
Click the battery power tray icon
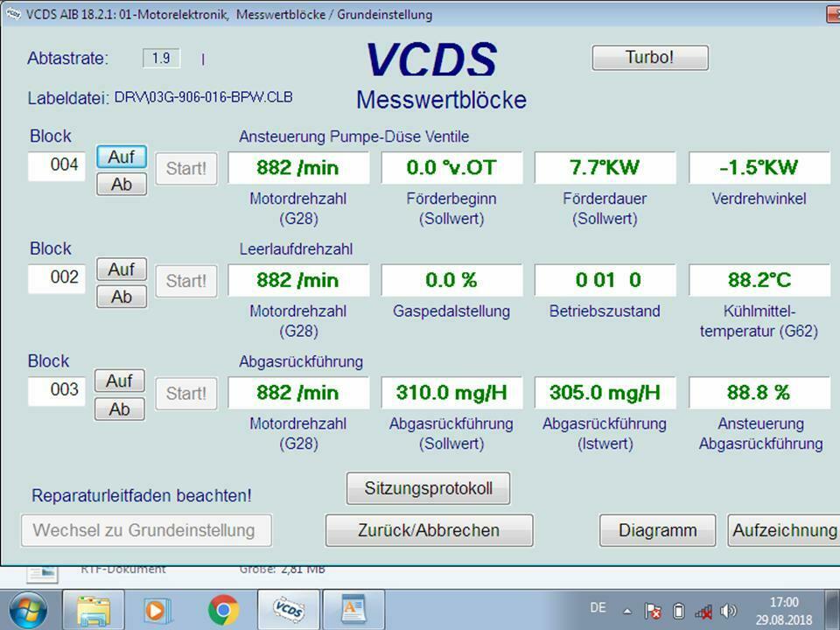tap(679, 612)
